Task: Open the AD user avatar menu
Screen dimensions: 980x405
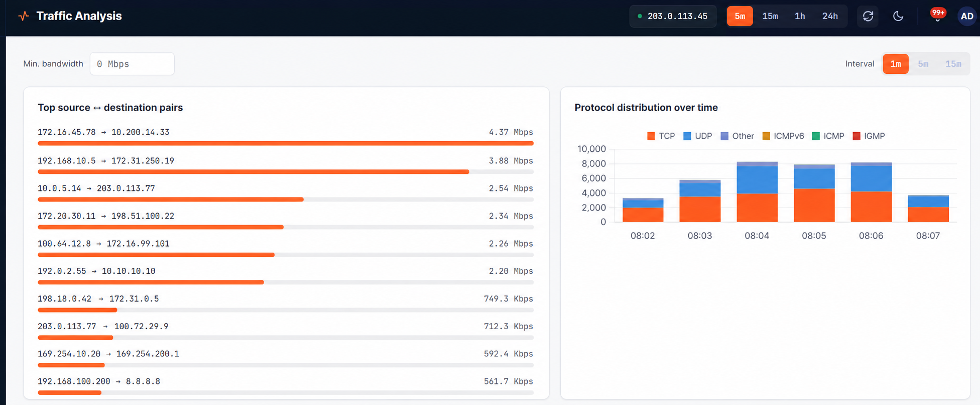Action: pos(967,16)
